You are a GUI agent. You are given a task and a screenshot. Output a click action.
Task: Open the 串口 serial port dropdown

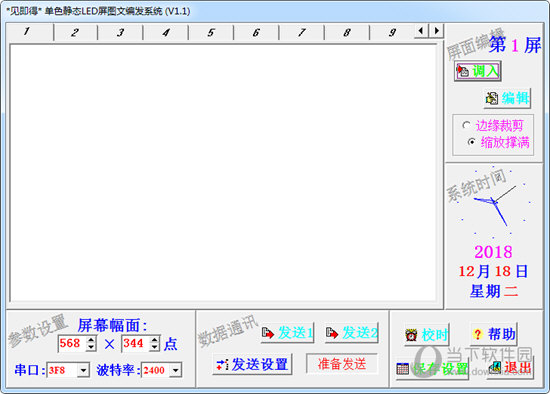(x=83, y=370)
